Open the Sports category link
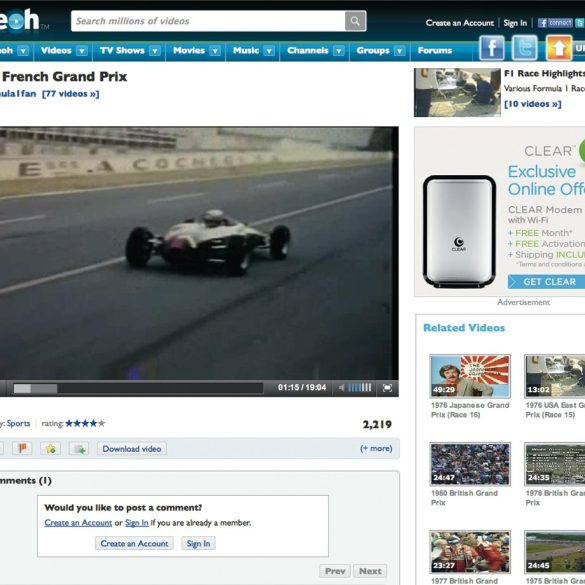 coord(18,423)
